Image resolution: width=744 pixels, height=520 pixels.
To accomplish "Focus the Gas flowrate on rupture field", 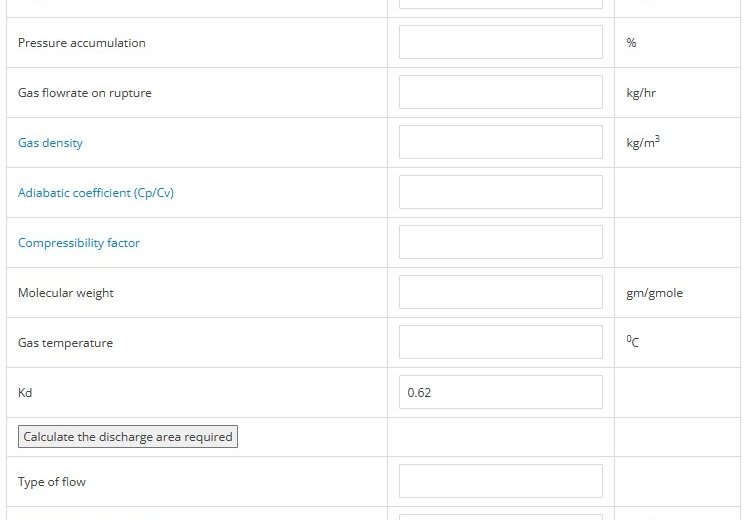I will click(501, 92).
